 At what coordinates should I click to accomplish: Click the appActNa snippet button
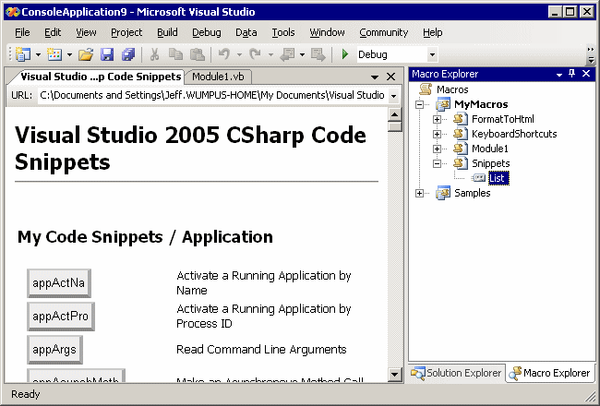[x=59, y=283]
